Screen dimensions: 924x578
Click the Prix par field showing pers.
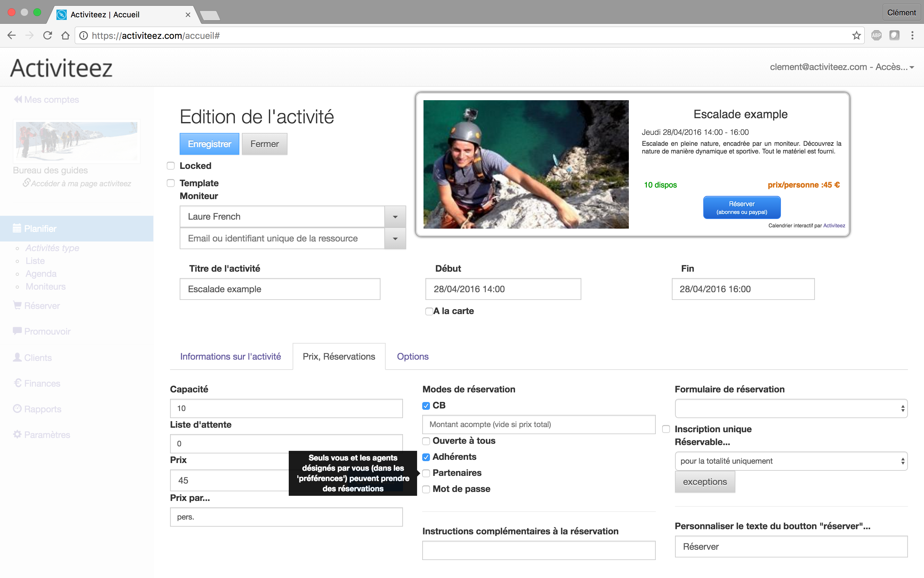pos(287,517)
